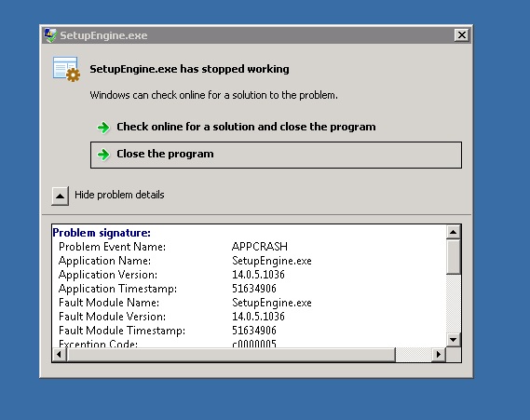Image resolution: width=530 pixels, height=420 pixels.
Task: Click the Problem signature heading
Action: coord(102,233)
